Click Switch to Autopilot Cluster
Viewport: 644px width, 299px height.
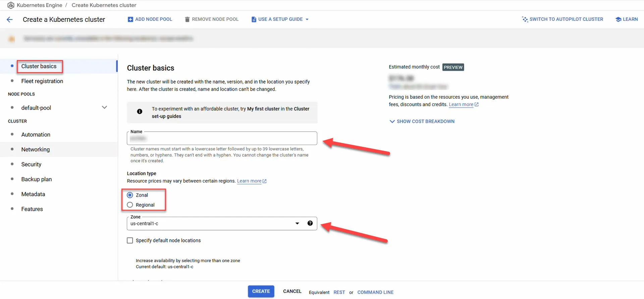point(562,19)
